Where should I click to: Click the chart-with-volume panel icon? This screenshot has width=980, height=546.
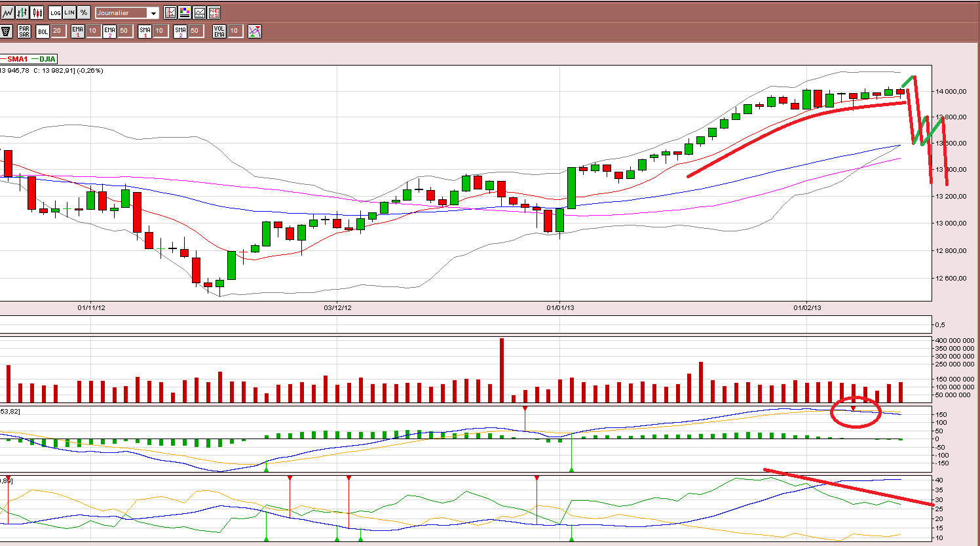(x=199, y=12)
